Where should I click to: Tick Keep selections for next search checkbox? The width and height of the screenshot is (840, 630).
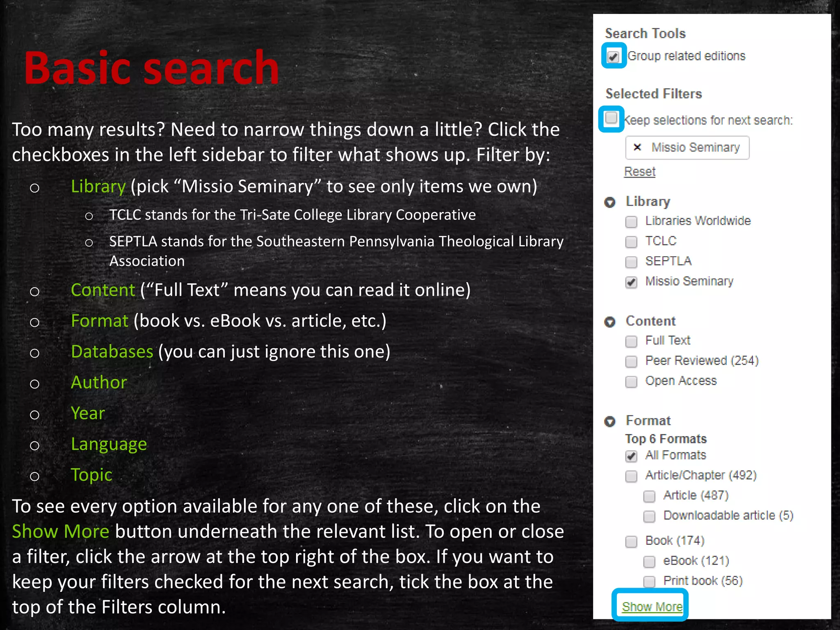[611, 118]
